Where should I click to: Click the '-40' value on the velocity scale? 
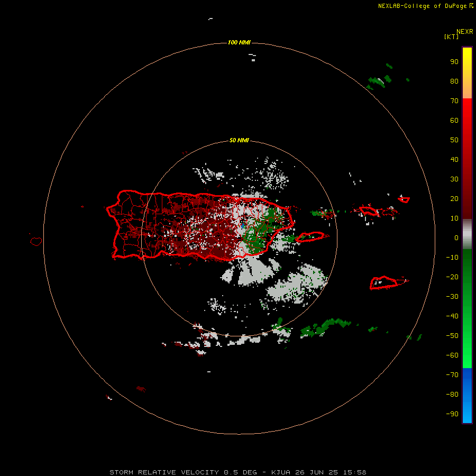(x=452, y=316)
